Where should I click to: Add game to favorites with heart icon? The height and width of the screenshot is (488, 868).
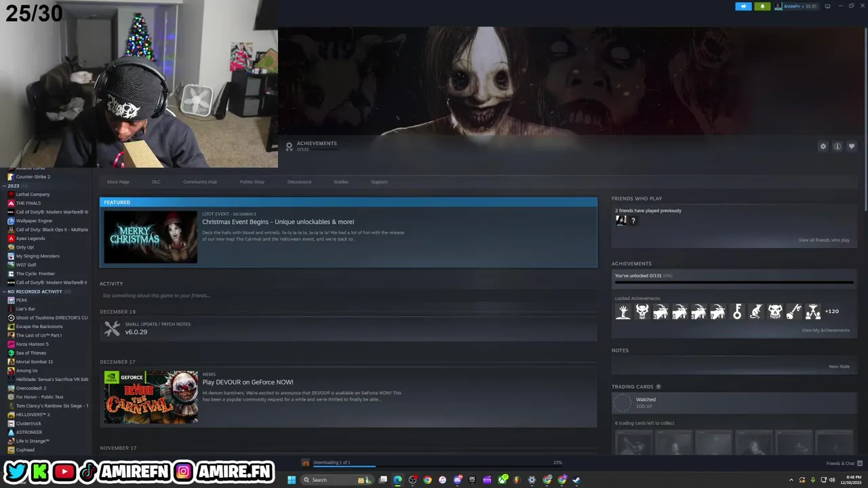click(x=852, y=146)
